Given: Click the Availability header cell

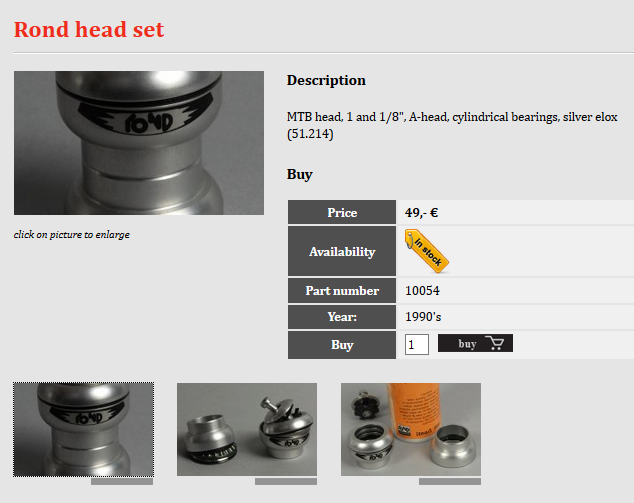Looking at the screenshot, I should click(x=342, y=252).
